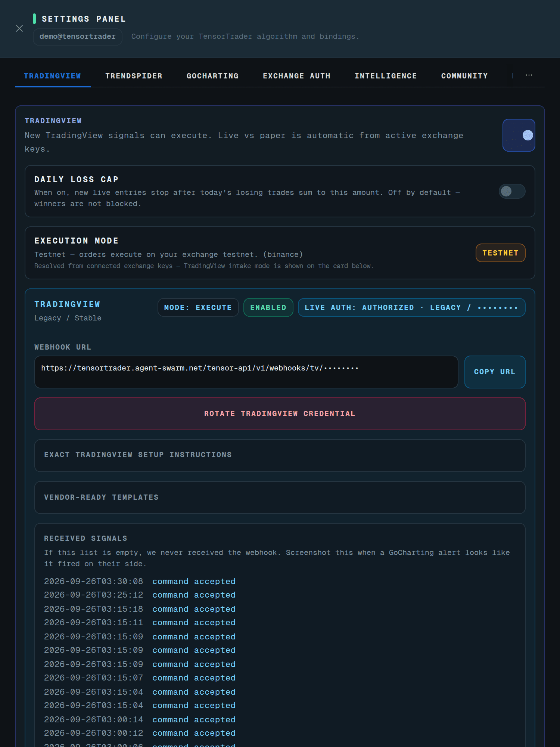Click the Webhook URL label
The height and width of the screenshot is (747, 560).
tap(63, 347)
